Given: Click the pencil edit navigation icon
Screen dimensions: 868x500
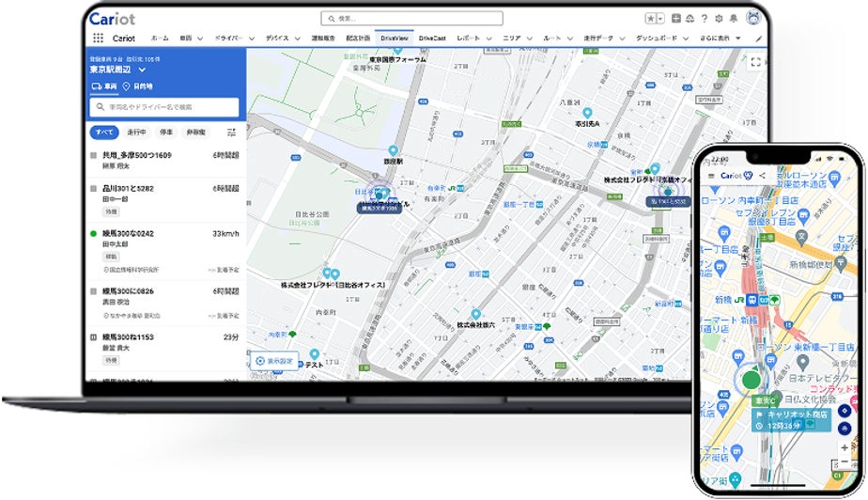Looking at the screenshot, I should point(758,39).
